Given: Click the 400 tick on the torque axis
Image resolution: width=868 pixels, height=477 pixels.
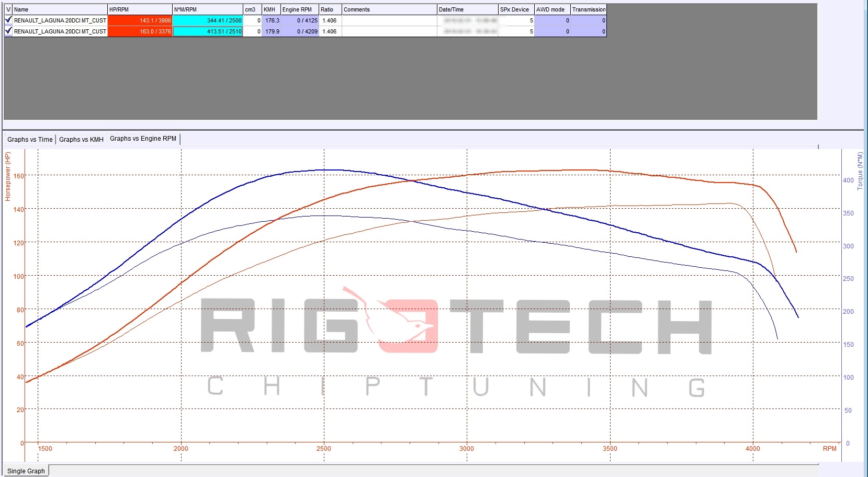Looking at the screenshot, I should (x=848, y=180).
